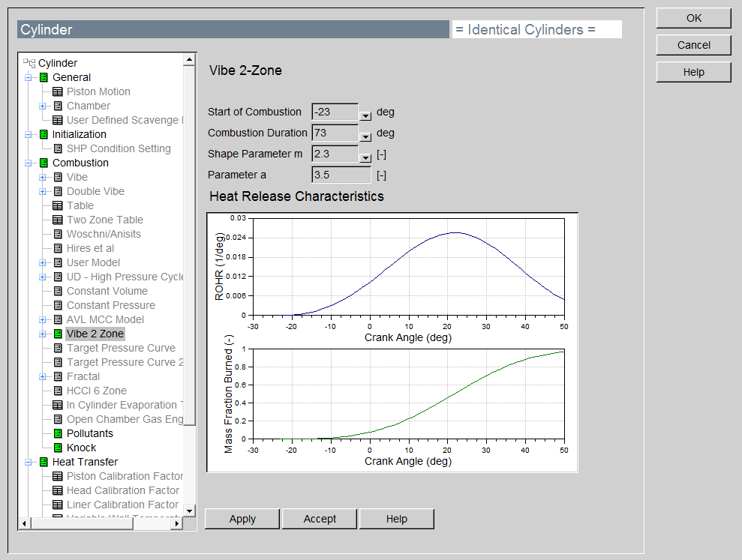Click the Woschni/Anisits item icon
Screen dimensions: 742x560
pyautogui.click(x=58, y=234)
